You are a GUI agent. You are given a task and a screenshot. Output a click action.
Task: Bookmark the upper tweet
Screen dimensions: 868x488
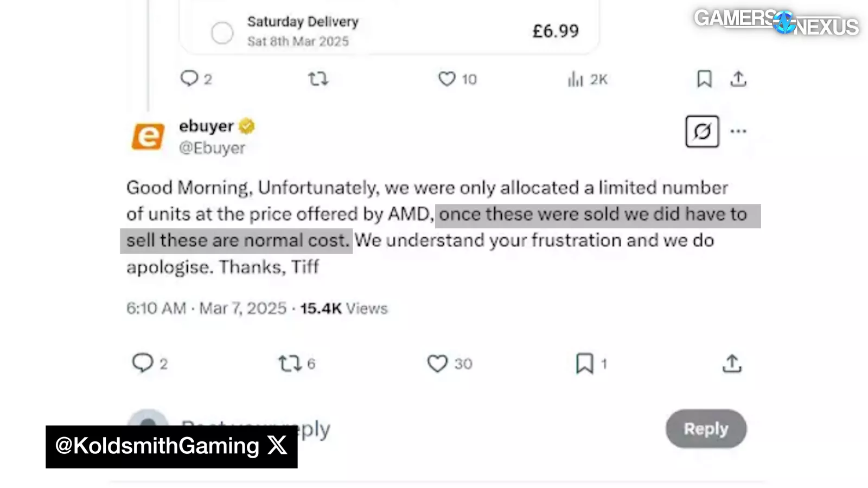(x=704, y=79)
